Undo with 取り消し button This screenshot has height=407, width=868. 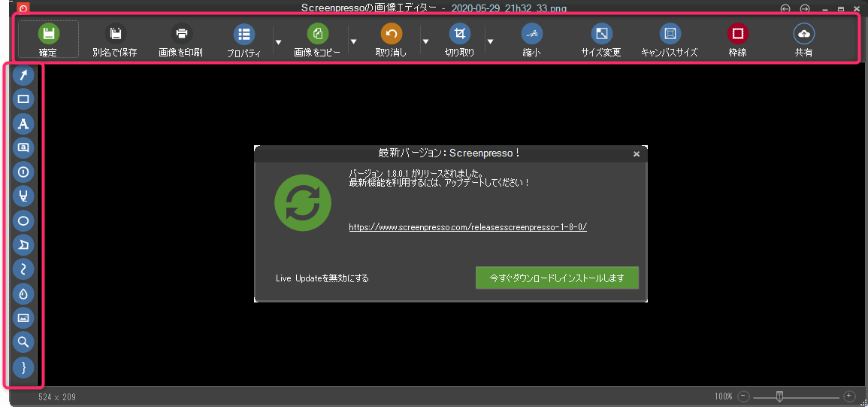point(392,40)
